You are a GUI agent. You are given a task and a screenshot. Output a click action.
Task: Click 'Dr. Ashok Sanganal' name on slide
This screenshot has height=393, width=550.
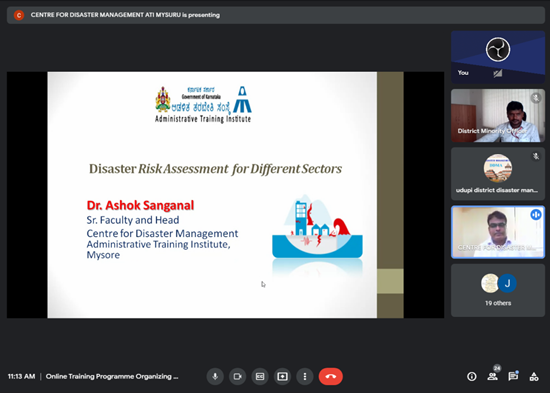(x=140, y=205)
